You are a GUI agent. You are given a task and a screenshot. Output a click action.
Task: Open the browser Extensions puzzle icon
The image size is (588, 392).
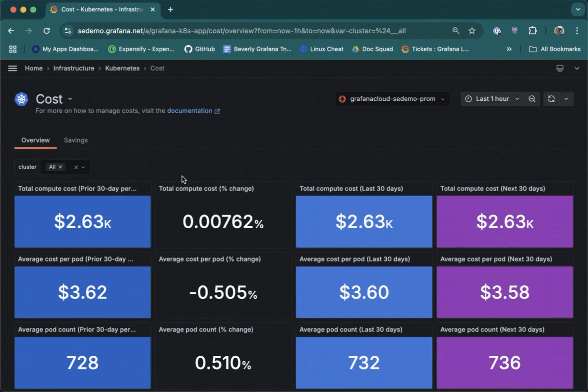[x=532, y=31]
